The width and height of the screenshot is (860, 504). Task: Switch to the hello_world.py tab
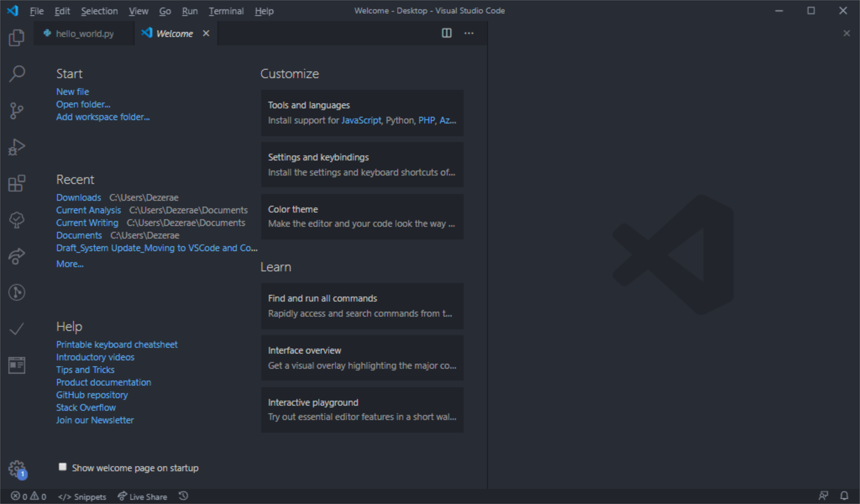tap(84, 34)
